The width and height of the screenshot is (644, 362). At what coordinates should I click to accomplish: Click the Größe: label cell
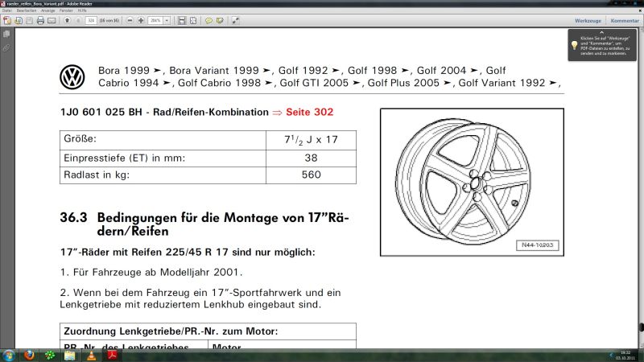[163, 140]
